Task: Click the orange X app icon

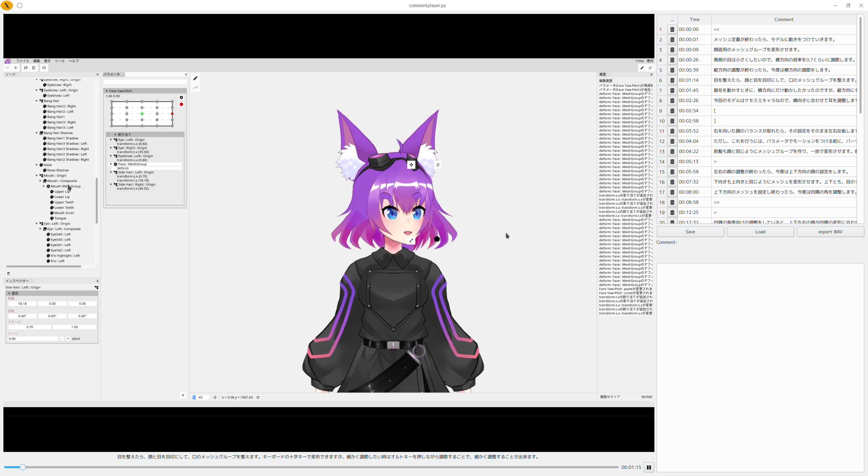Action: coord(7,5)
